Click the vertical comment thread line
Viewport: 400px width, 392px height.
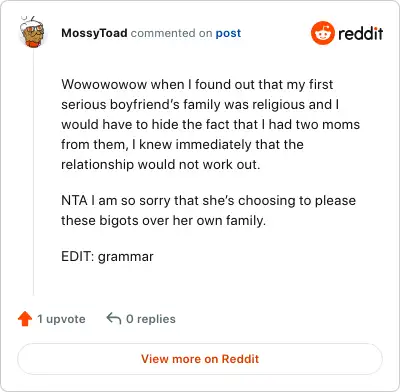33,173
